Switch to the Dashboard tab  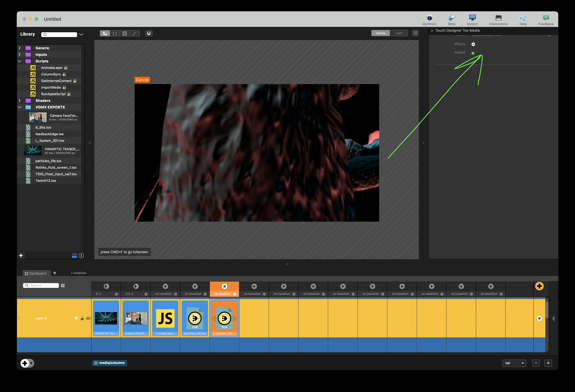click(36, 273)
